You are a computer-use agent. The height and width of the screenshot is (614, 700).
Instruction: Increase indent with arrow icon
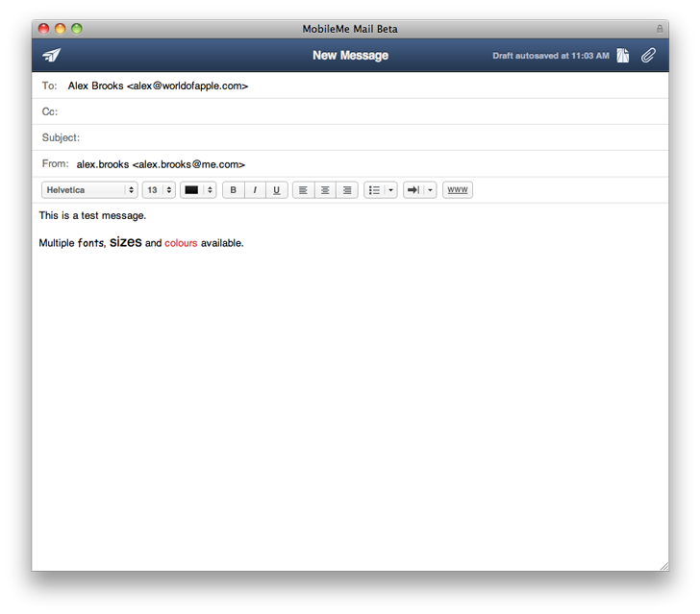coord(413,190)
